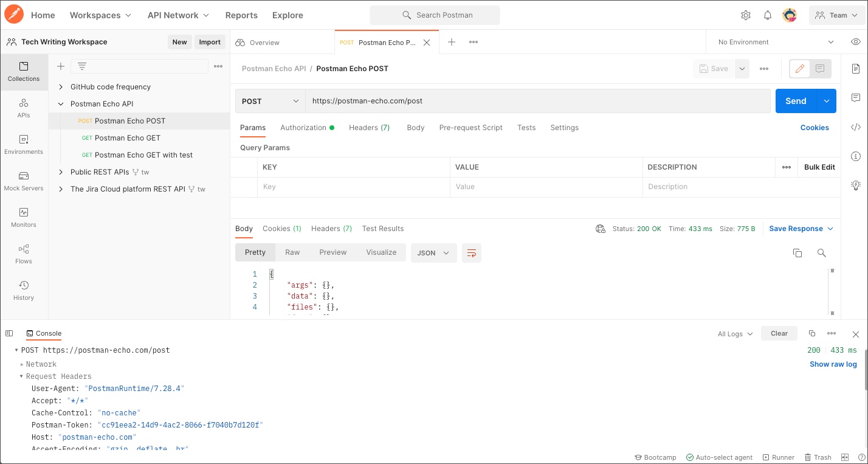The width and height of the screenshot is (868, 464).
Task: Copy the response body with copy icon
Action: tap(797, 253)
